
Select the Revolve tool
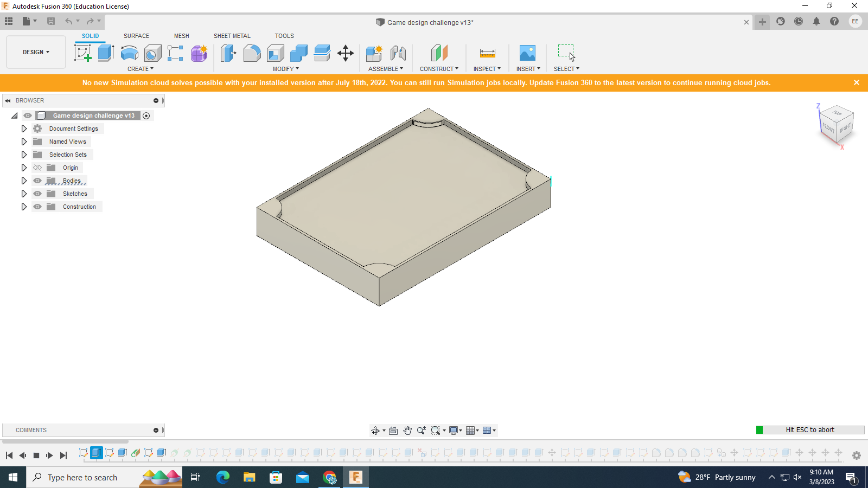(129, 53)
